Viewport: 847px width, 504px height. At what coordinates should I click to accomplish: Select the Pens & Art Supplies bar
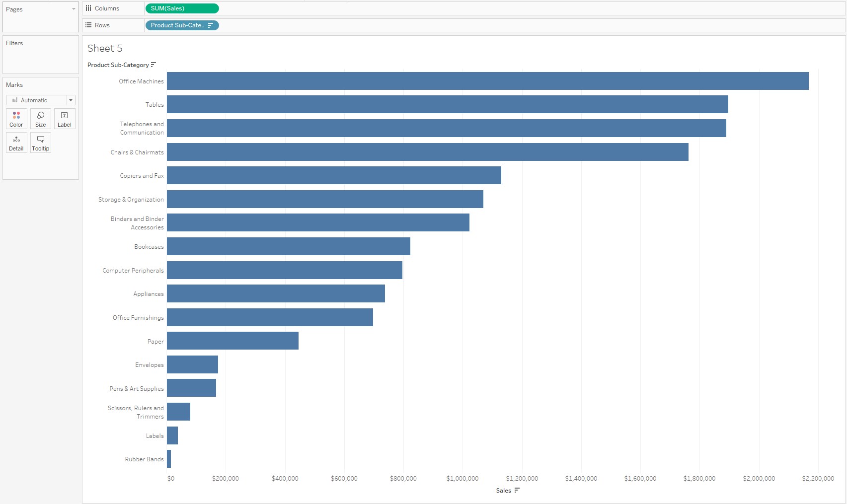tap(191, 388)
